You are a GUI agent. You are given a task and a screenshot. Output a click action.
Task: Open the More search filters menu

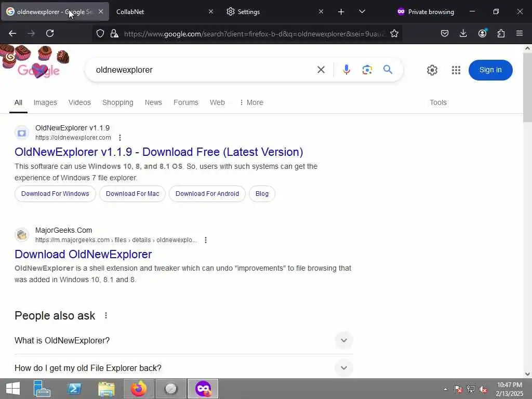[x=251, y=102]
